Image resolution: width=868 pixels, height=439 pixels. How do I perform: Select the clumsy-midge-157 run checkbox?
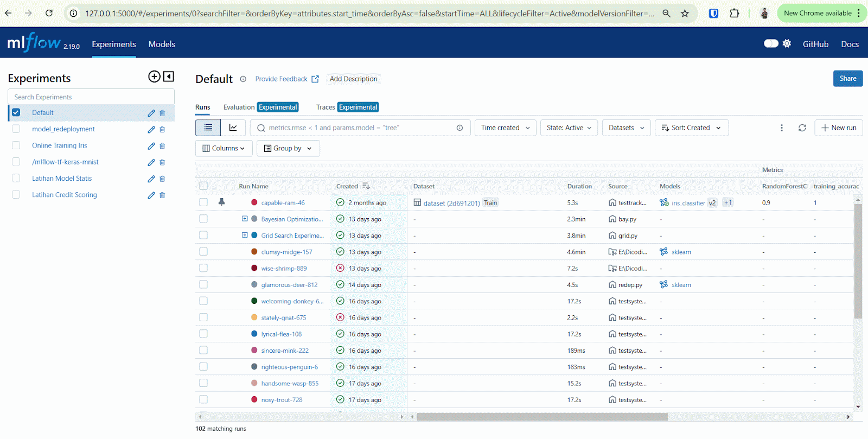(x=203, y=252)
